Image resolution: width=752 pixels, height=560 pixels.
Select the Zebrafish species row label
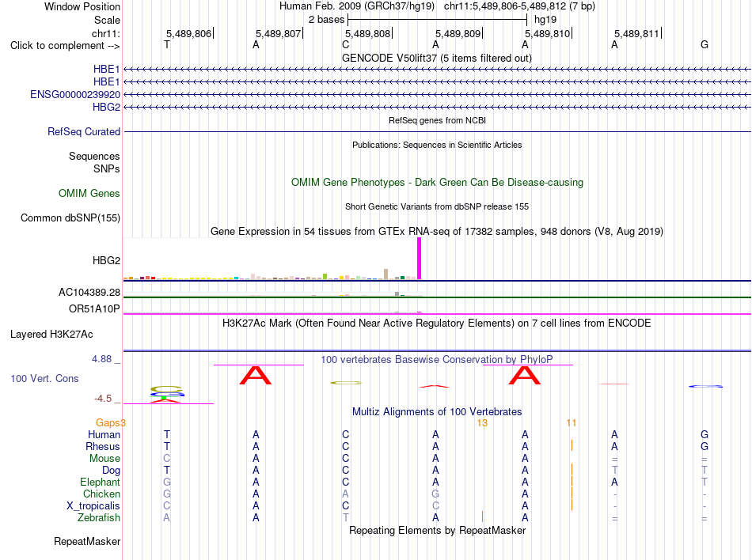99,517
